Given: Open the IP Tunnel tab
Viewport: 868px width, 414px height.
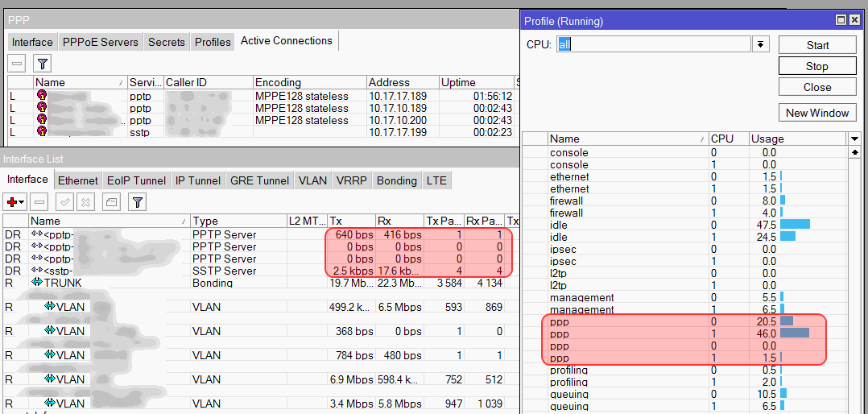Looking at the screenshot, I should click(198, 180).
